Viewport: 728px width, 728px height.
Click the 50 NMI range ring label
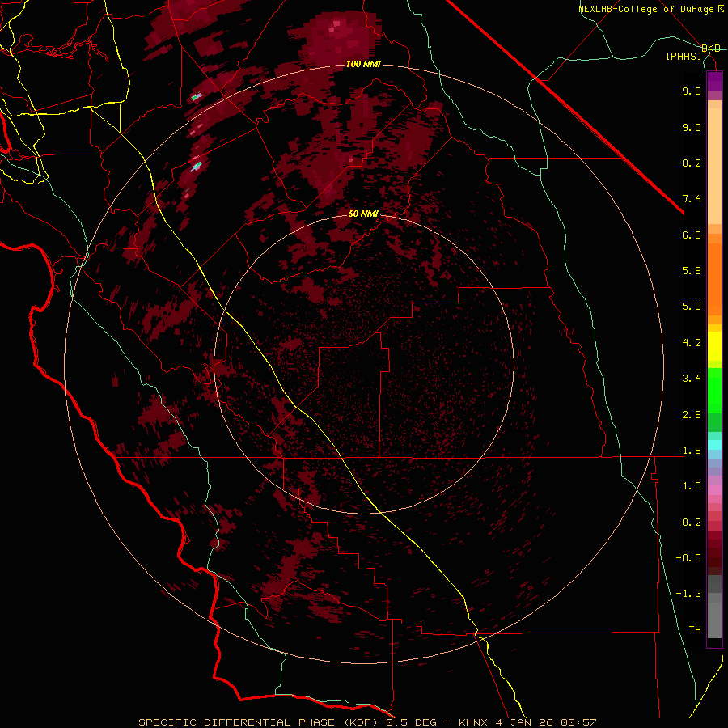[x=363, y=214]
